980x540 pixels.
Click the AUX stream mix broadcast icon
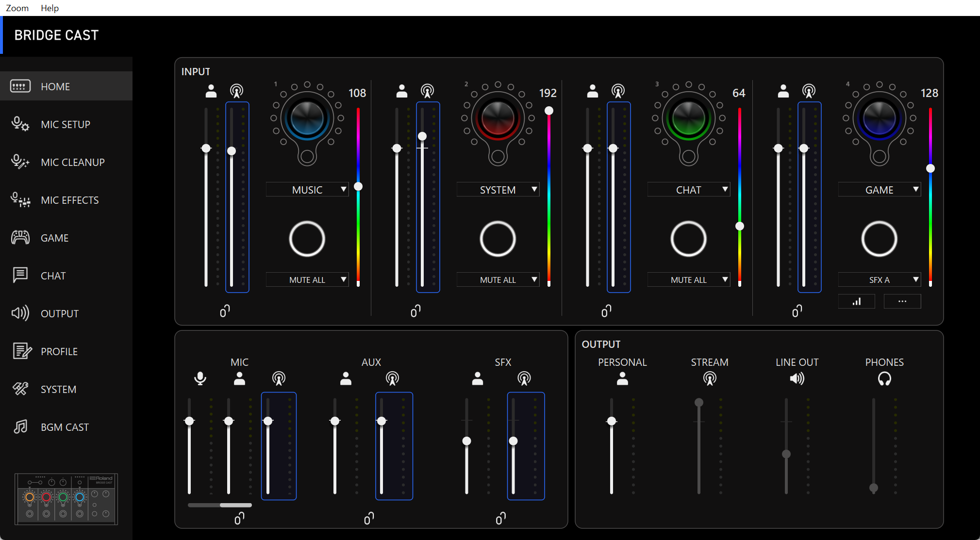[x=392, y=378]
